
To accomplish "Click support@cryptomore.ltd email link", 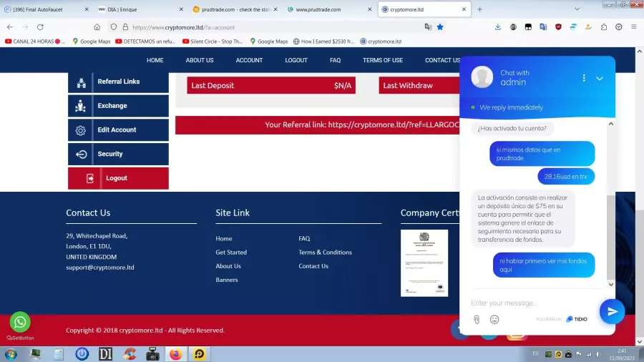I will (100, 268).
